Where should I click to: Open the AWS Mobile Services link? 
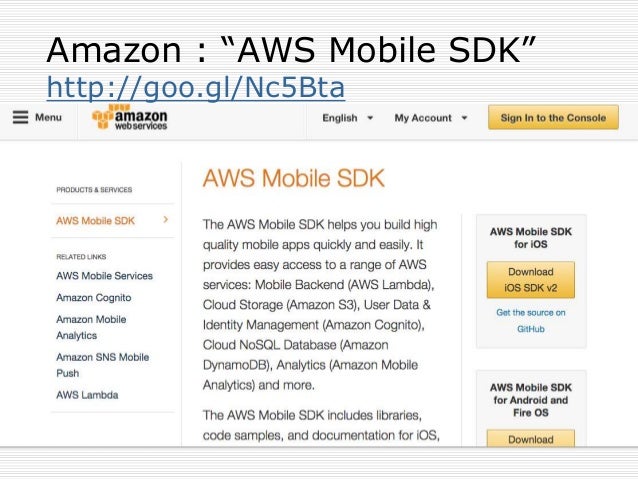click(x=105, y=276)
